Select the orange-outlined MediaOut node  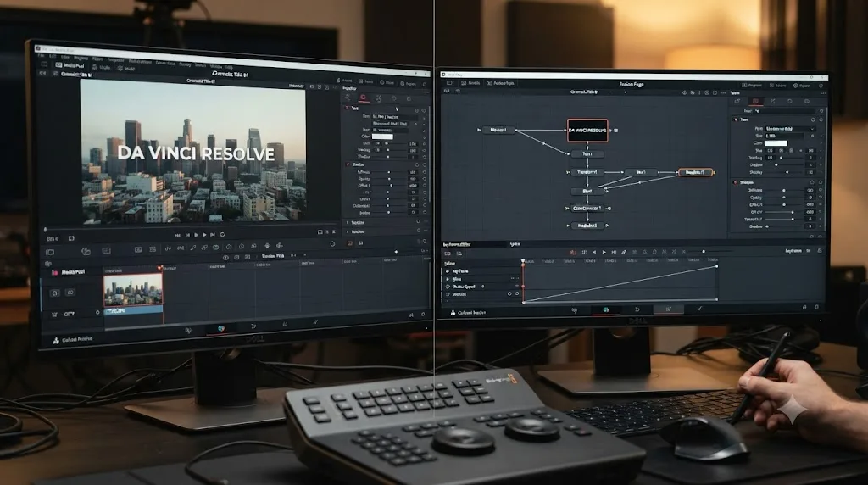pos(695,172)
